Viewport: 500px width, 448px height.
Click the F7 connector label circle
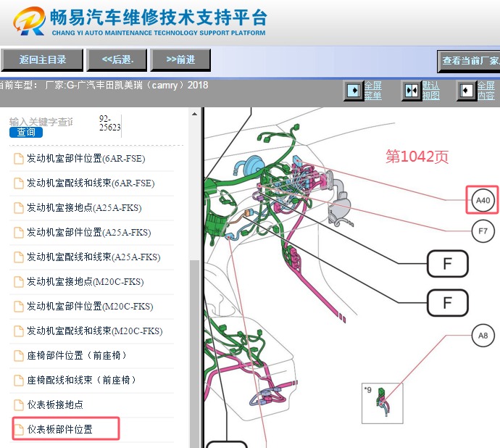(x=483, y=231)
